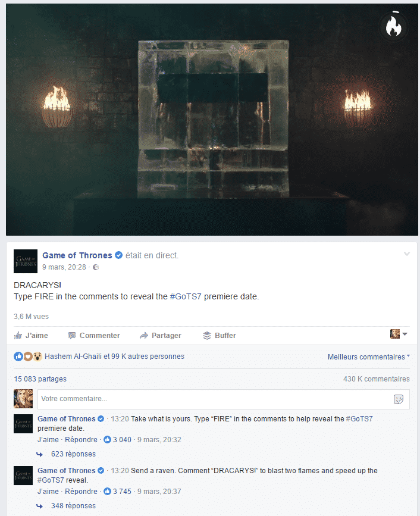Expand the 348 réponses thread
This screenshot has width=420, height=516.
[73, 506]
